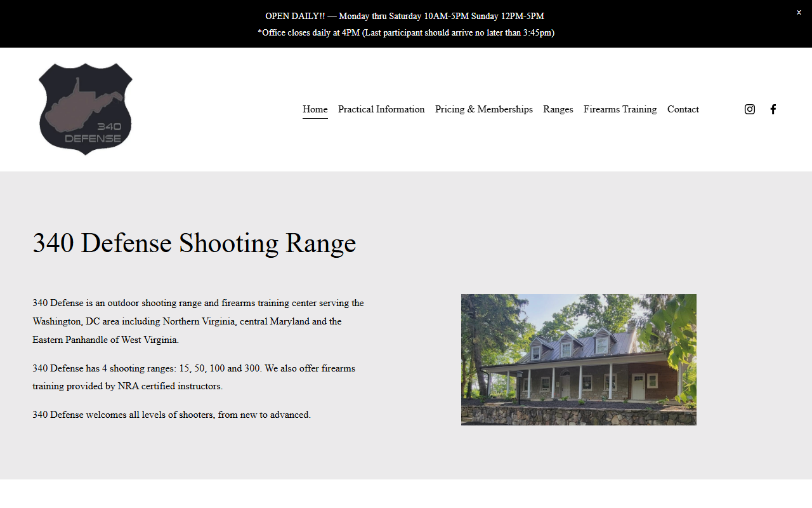Click the paragraph mentioning Washington, DC area
Viewport: 812px width, 508px height.
tap(199, 321)
